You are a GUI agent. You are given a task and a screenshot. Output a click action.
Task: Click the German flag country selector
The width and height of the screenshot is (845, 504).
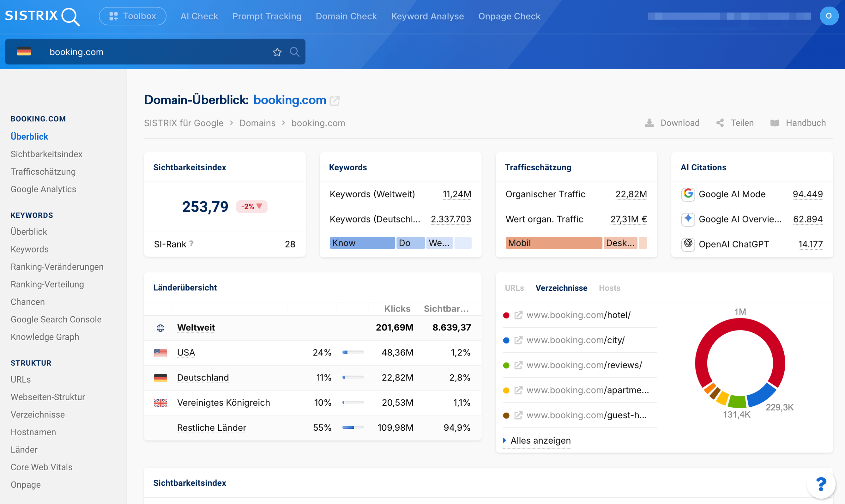24,51
